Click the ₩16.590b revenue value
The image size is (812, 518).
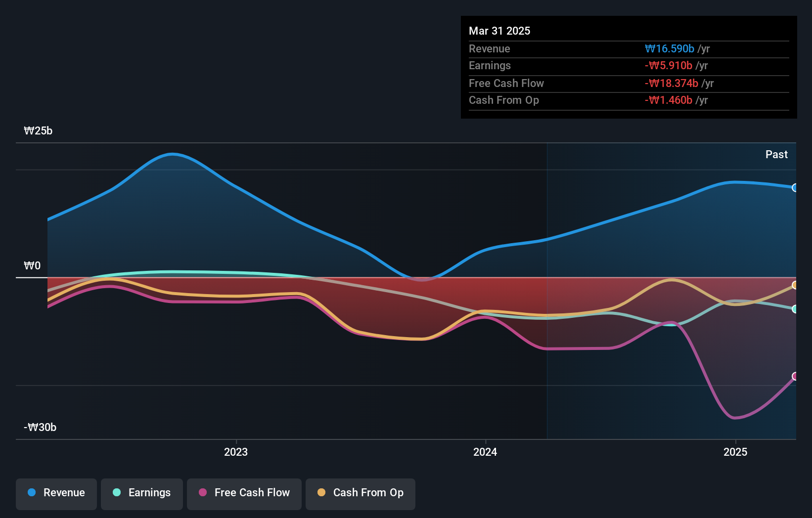click(x=670, y=48)
